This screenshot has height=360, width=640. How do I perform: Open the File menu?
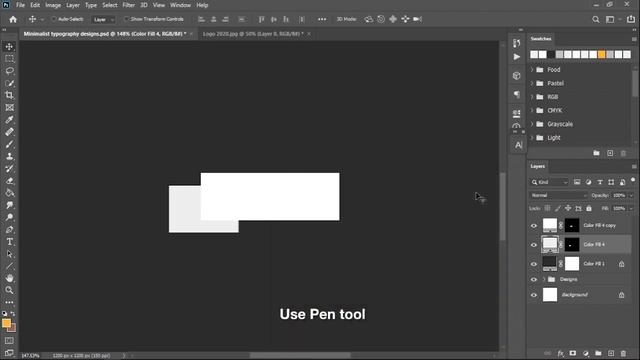tap(20, 5)
